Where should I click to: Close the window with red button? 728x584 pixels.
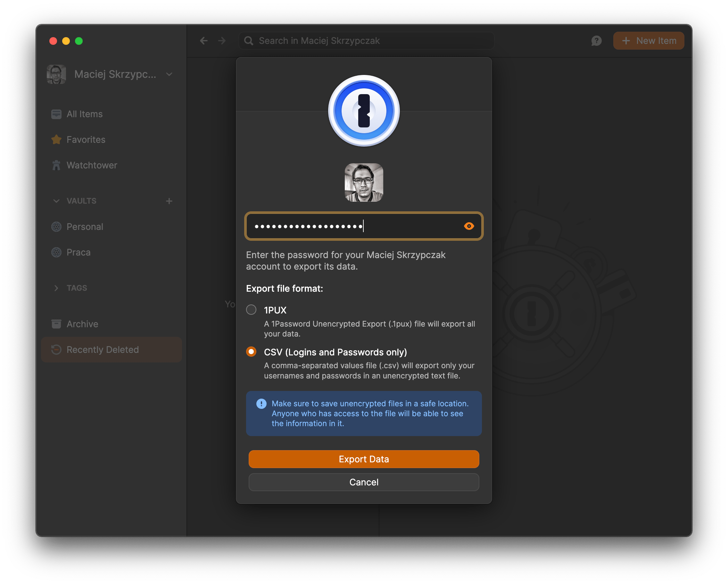click(x=53, y=41)
